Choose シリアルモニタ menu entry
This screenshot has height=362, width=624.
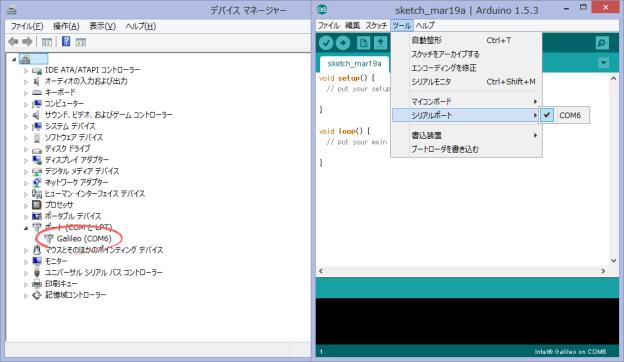(466, 82)
